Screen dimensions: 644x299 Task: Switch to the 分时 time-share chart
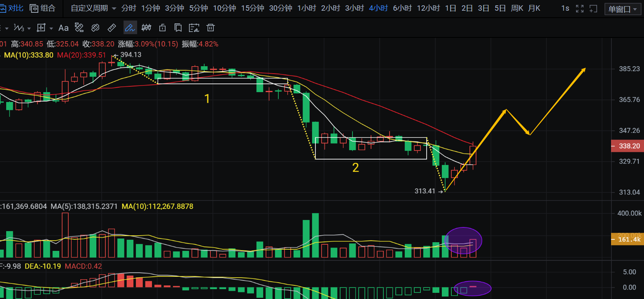pos(128,8)
